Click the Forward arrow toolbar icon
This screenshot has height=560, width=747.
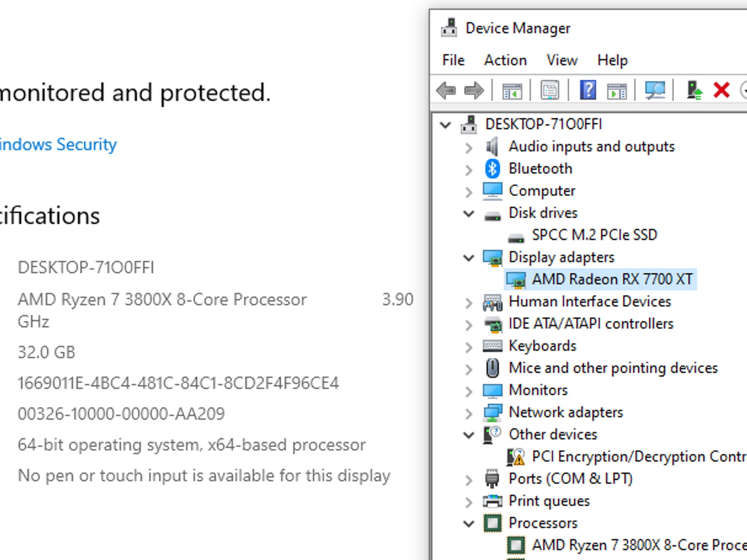[x=473, y=90]
